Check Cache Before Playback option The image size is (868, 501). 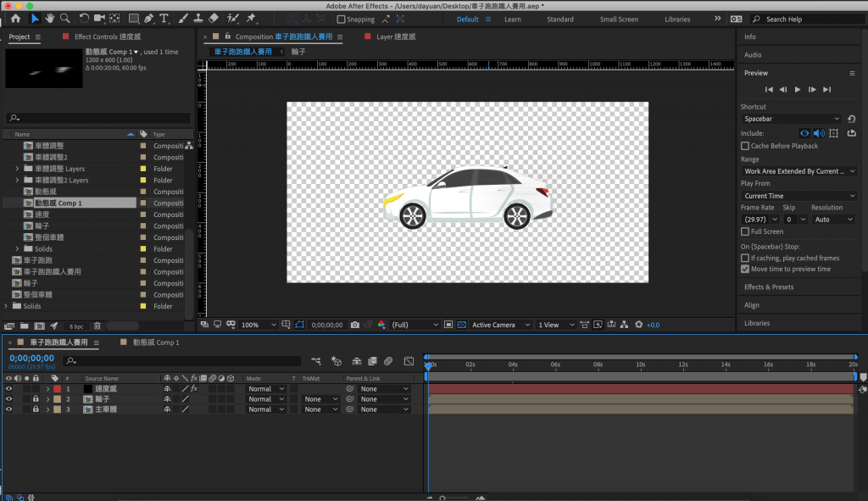[x=745, y=146]
